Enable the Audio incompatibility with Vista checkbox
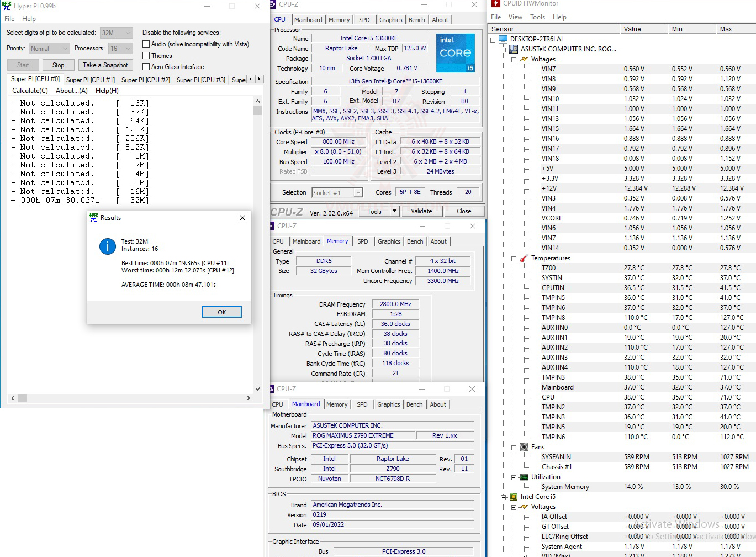Image resolution: width=756 pixels, height=557 pixels. point(146,44)
